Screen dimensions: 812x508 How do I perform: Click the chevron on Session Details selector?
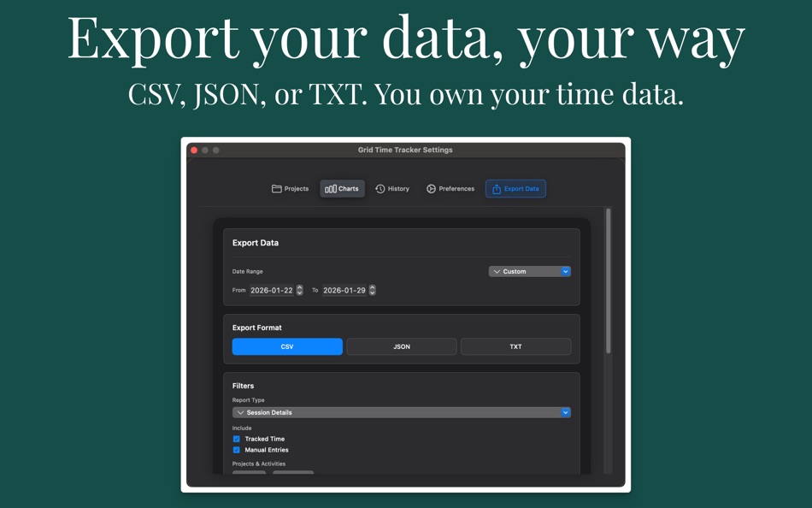pyautogui.click(x=241, y=412)
